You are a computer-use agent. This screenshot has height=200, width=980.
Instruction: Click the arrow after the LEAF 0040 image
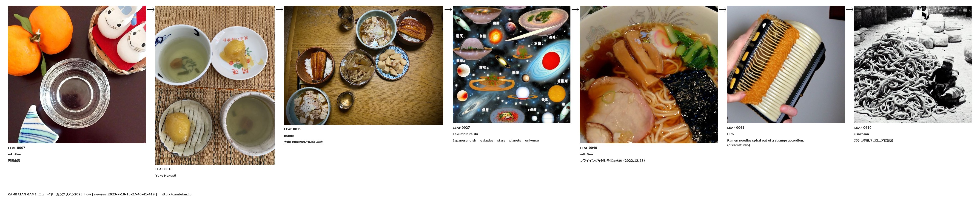722,9
